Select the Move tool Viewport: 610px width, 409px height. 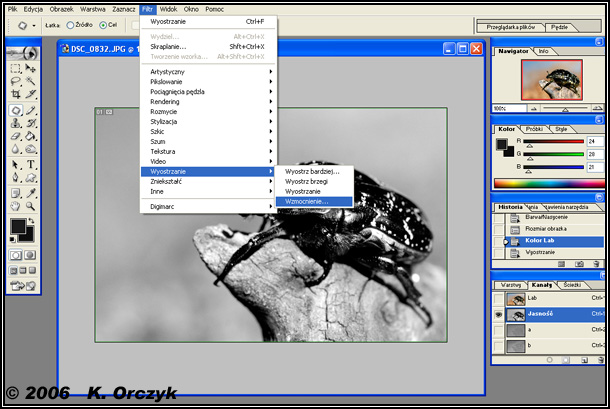pos(32,69)
